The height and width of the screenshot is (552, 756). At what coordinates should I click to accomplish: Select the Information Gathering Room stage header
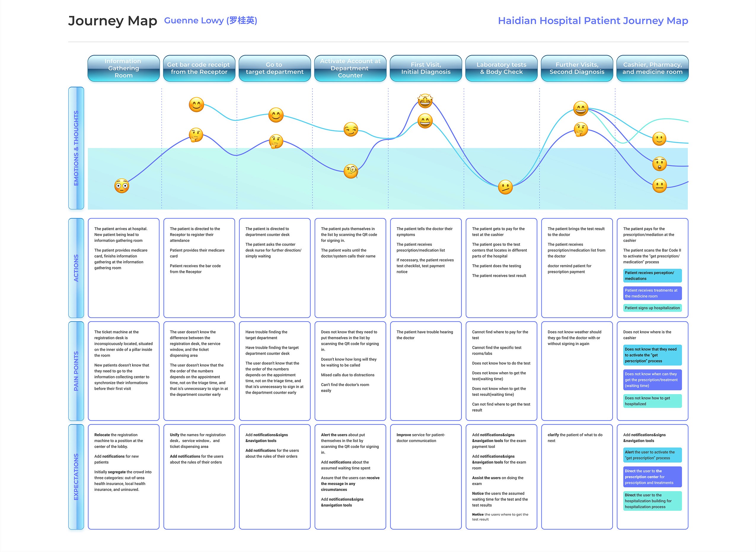coord(123,68)
